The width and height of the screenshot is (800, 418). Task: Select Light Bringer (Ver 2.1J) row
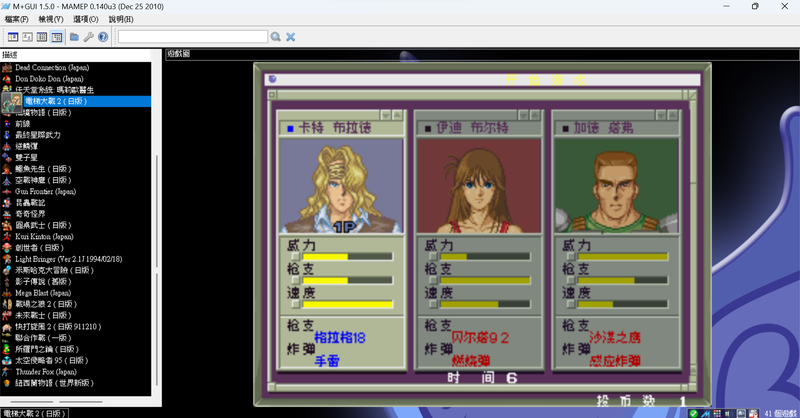coord(76,259)
